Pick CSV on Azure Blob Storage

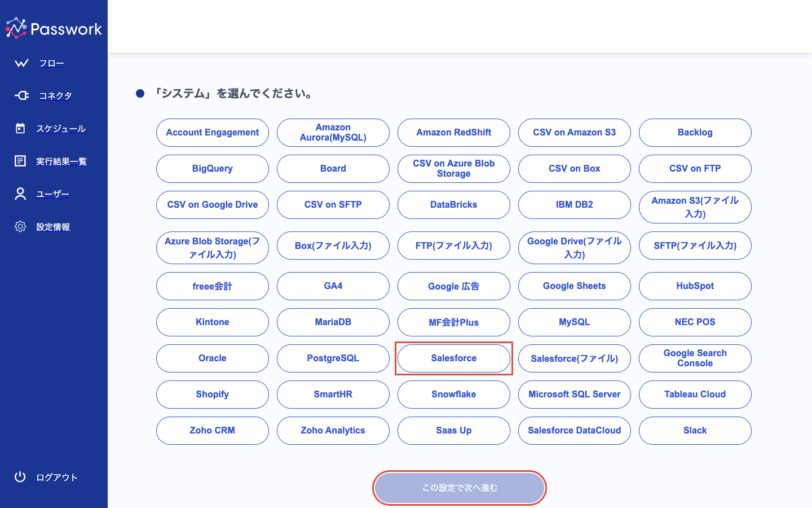tap(454, 169)
